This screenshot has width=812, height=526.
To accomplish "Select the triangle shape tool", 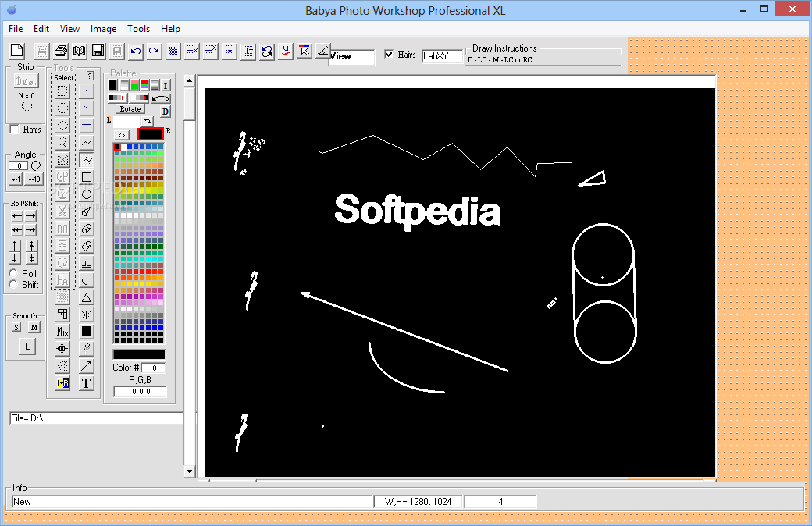I will (x=87, y=297).
